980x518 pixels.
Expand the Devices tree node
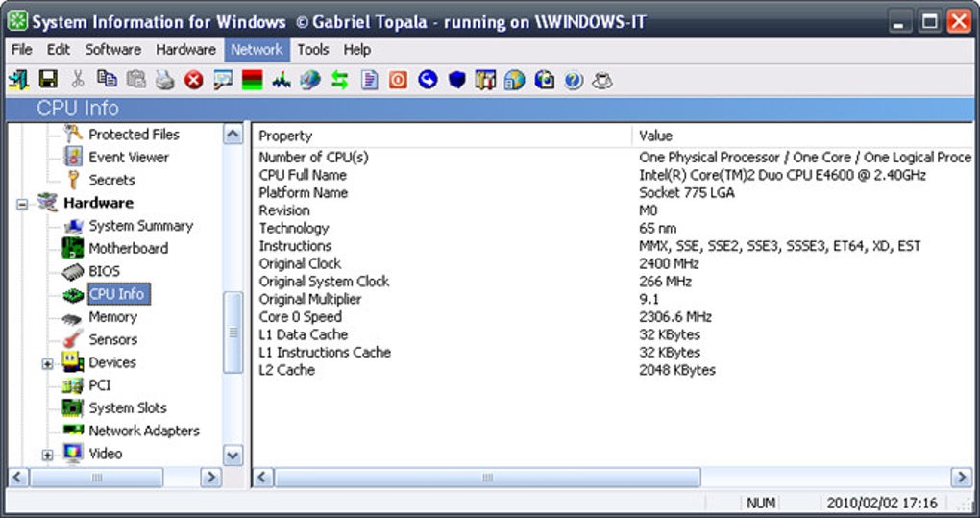coord(47,363)
